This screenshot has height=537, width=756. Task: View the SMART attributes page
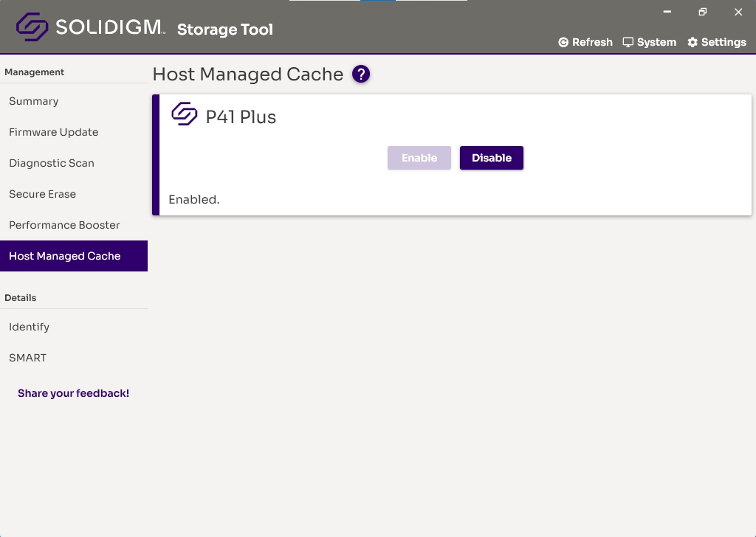coord(74,358)
